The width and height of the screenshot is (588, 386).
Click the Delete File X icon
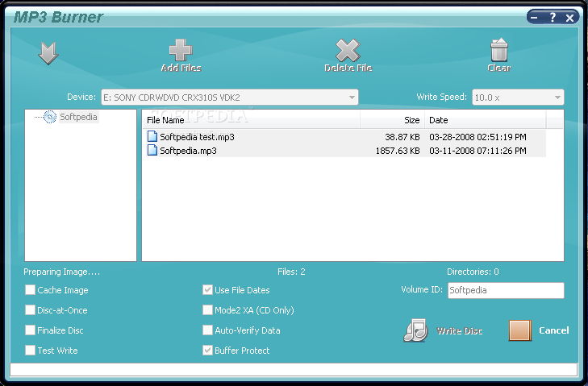[348, 50]
